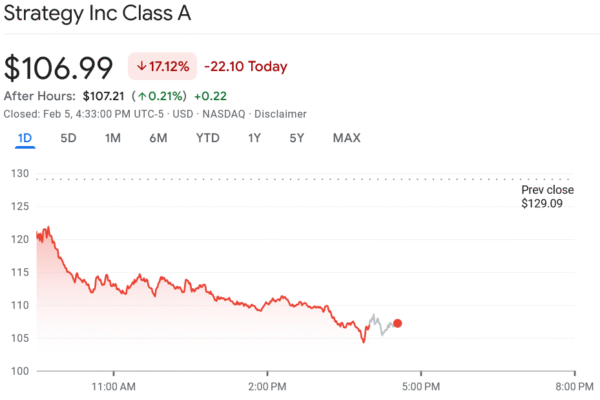Click the Strategy Inc Class A title
This screenshot has width=600, height=400.
point(98,15)
